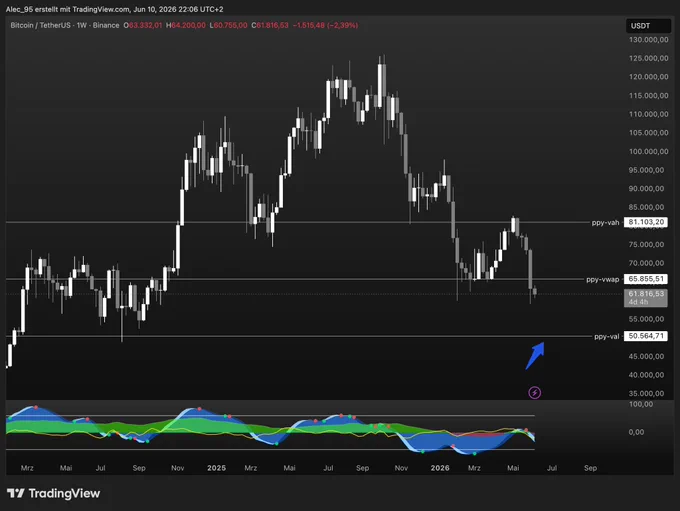Click the ppy-vwap price label 65.855,51
680x511 pixels.
click(x=646, y=279)
